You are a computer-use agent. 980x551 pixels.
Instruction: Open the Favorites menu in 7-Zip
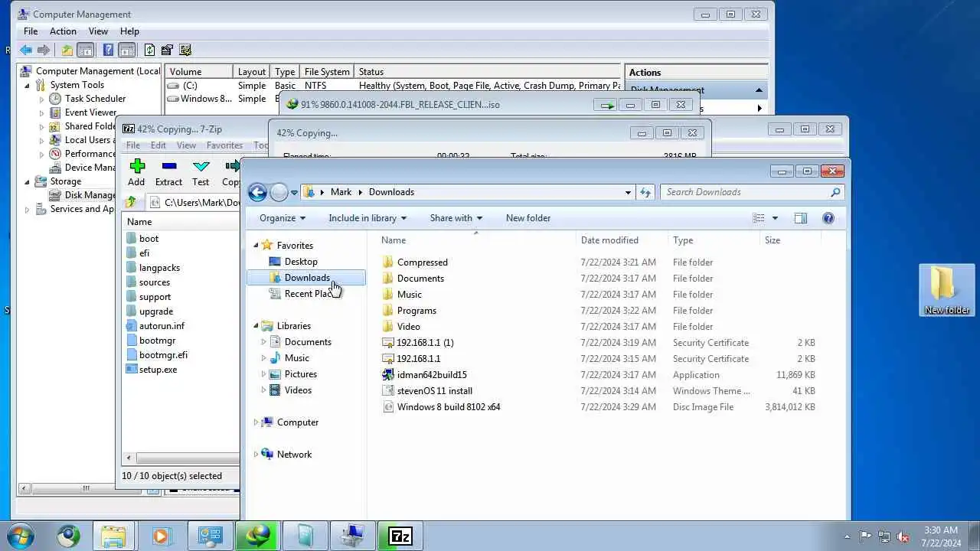click(x=224, y=145)
